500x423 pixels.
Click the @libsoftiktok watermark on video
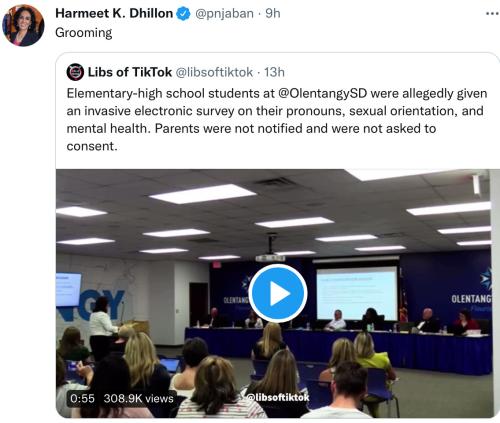pyautogui.click(x=277, y=397)
